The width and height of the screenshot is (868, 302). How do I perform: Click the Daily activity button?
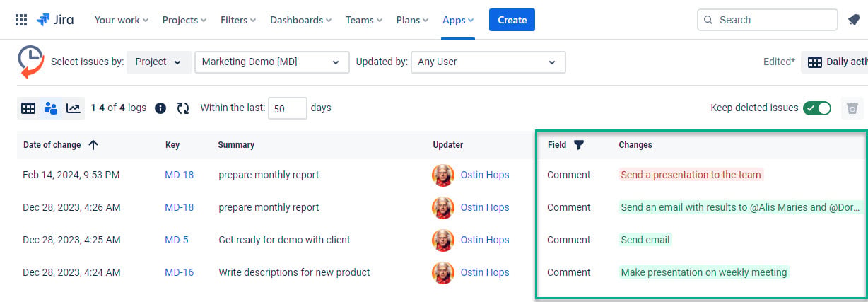coord(835,62)
